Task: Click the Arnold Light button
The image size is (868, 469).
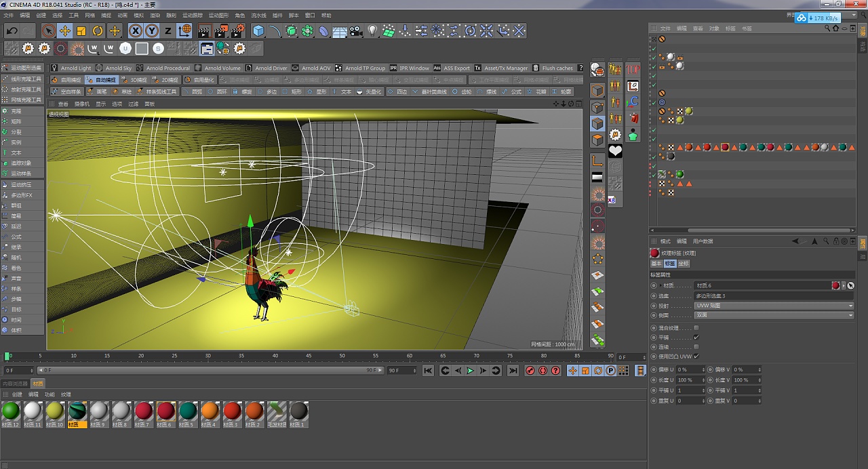Action: tap(71, 68)
